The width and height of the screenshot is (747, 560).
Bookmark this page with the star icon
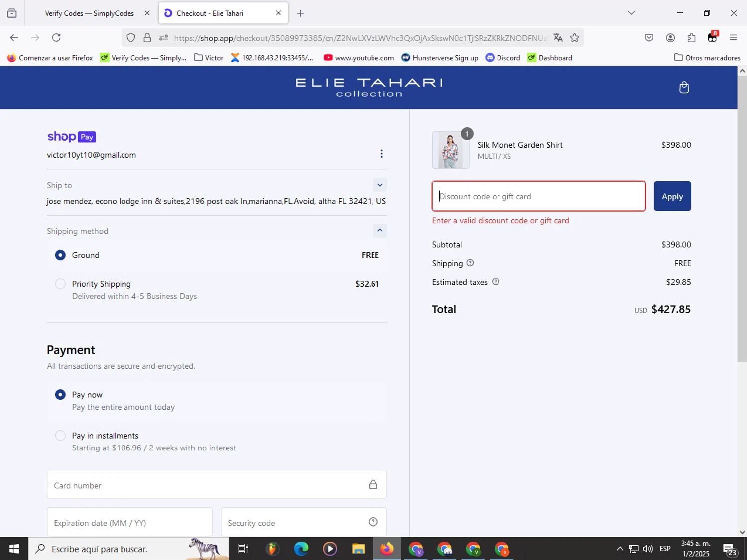[x=575, y=38]
